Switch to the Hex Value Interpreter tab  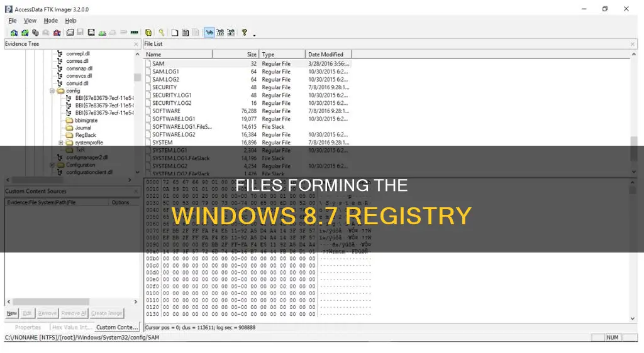(72, 327)
